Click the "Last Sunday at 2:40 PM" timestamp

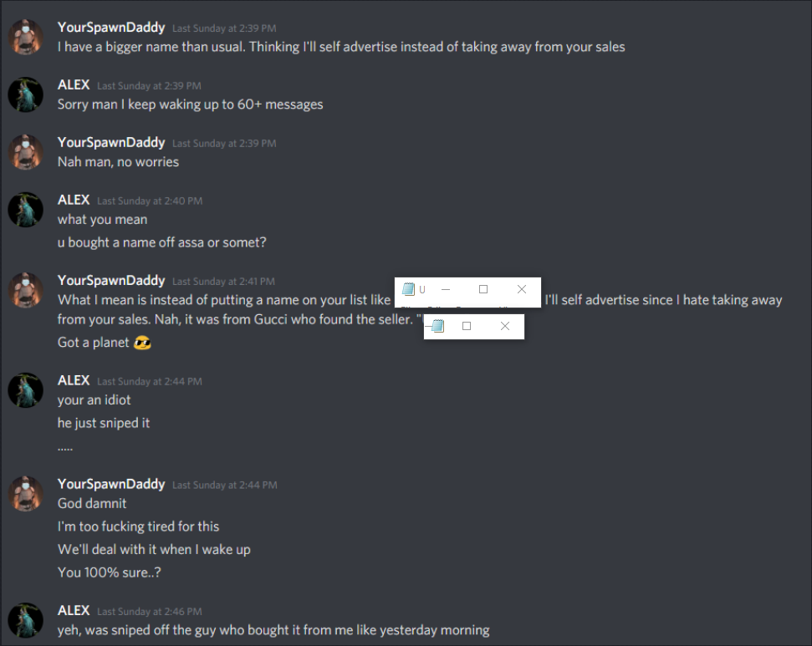point(150,201)
